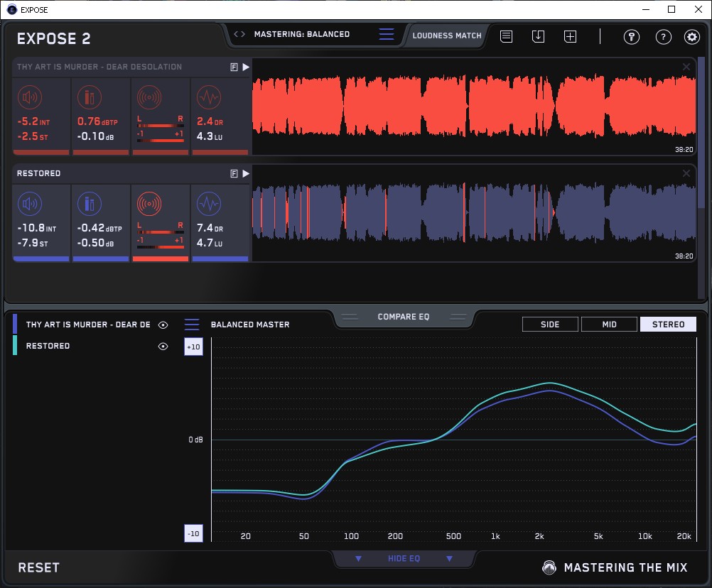Click the Reset button
Viewport: 712px width, 588px height.
click(39, 567)
